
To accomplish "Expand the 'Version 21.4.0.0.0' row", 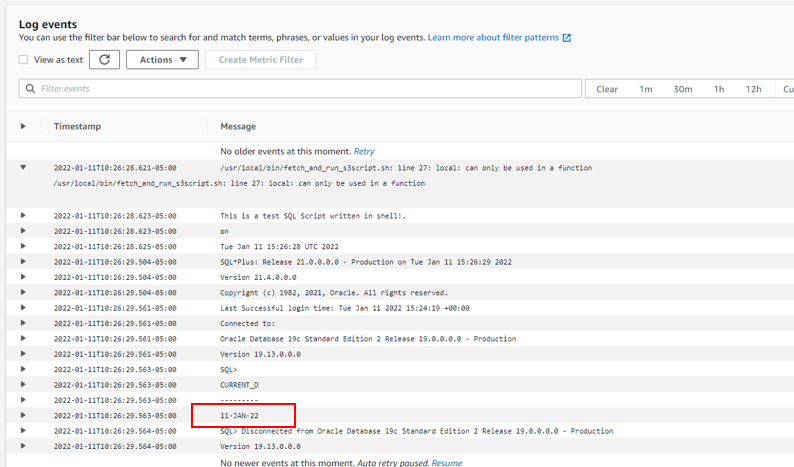I will [x=23, y=277].
